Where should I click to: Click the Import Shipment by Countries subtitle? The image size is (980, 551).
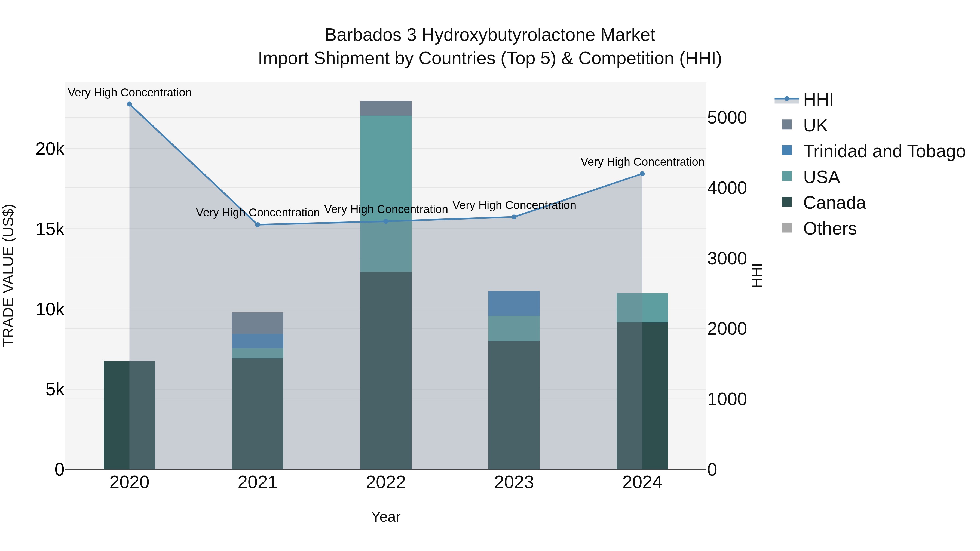tap(490, 59)
